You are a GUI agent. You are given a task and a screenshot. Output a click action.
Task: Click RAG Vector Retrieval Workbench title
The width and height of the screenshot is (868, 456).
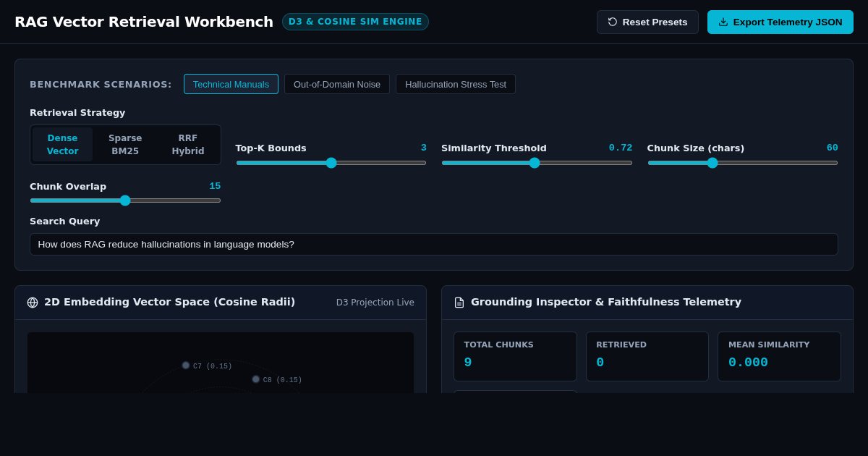(144, 22)
